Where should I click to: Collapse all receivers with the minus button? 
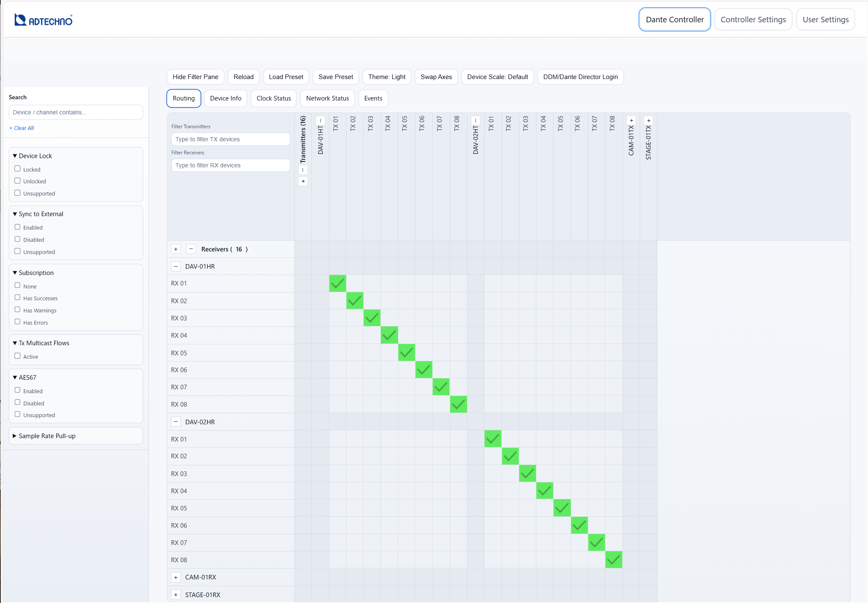pos(191,249)
